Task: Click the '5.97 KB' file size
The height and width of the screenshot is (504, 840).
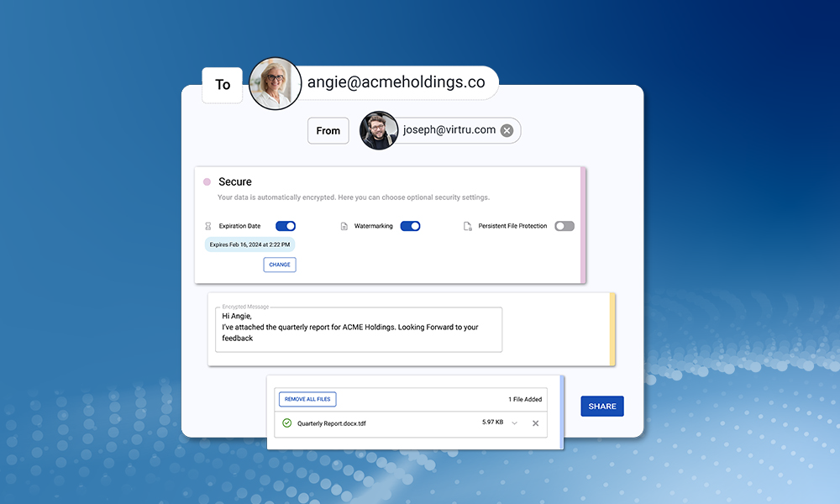Action: [492, 422]
